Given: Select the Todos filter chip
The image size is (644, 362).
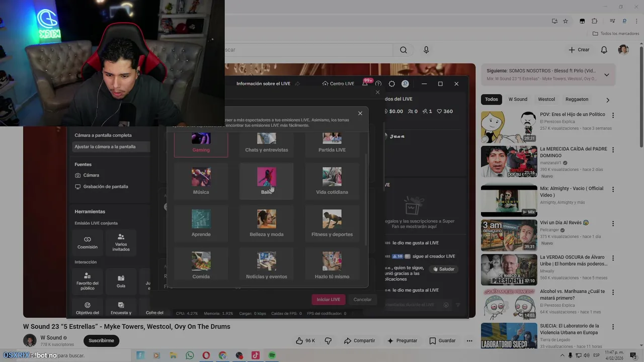Looking at the screenshot, I should tap(492, 100).
